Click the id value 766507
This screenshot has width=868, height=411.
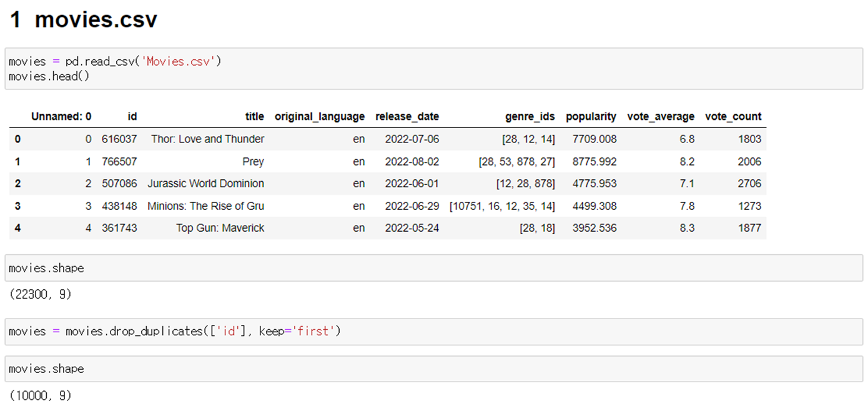point(119,162)
